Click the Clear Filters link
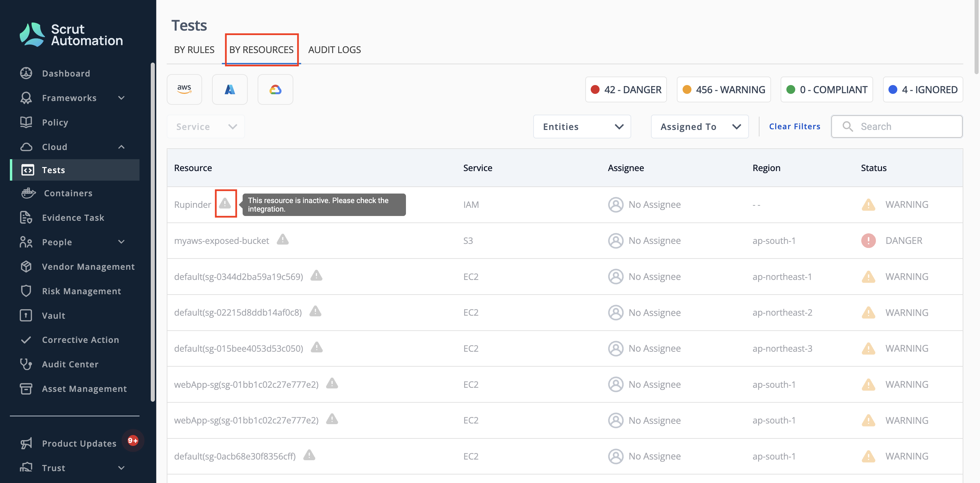 point(794,126)
